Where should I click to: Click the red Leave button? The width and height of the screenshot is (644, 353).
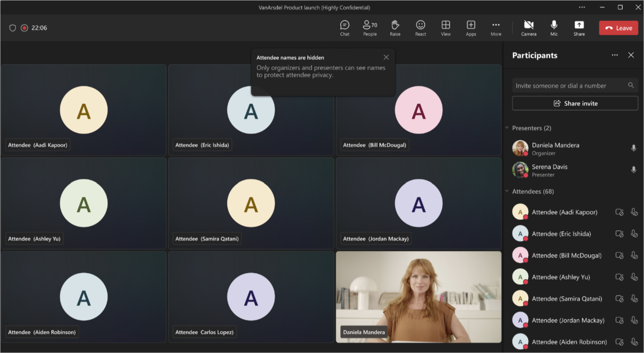(x=618, y=28)
